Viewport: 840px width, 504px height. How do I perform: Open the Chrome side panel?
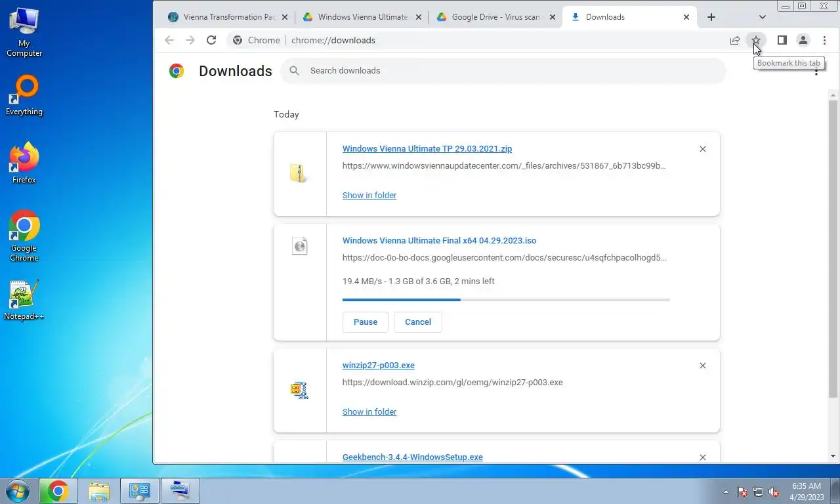pos(782,40)
